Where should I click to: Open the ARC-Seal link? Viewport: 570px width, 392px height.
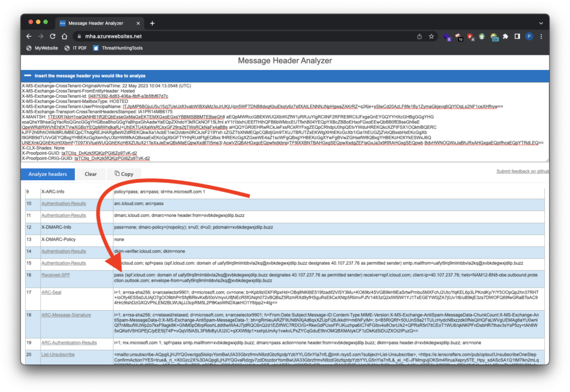pos(51,292)
